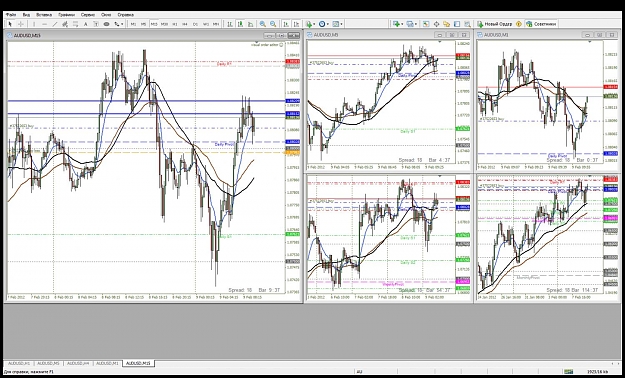Image resolution: width=625 pixels, height=378 pixels.
Task: Open the Navigator panel icon
Action: coord(446,24)
